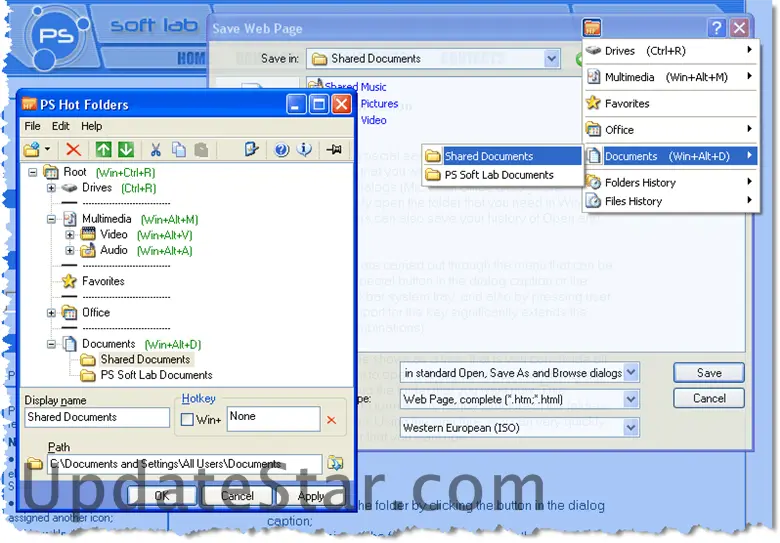Click Apply in PS Hot Folders

click(x=311, y=496)
